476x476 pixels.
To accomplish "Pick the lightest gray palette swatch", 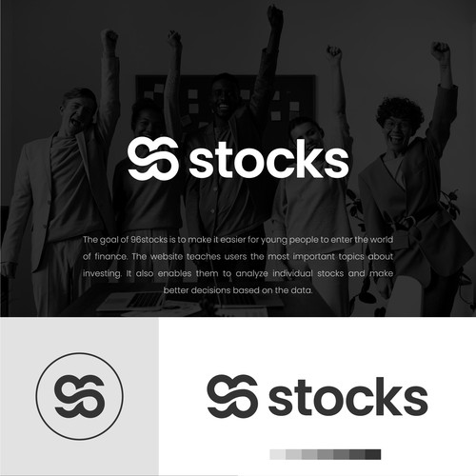I will (278, 454).
